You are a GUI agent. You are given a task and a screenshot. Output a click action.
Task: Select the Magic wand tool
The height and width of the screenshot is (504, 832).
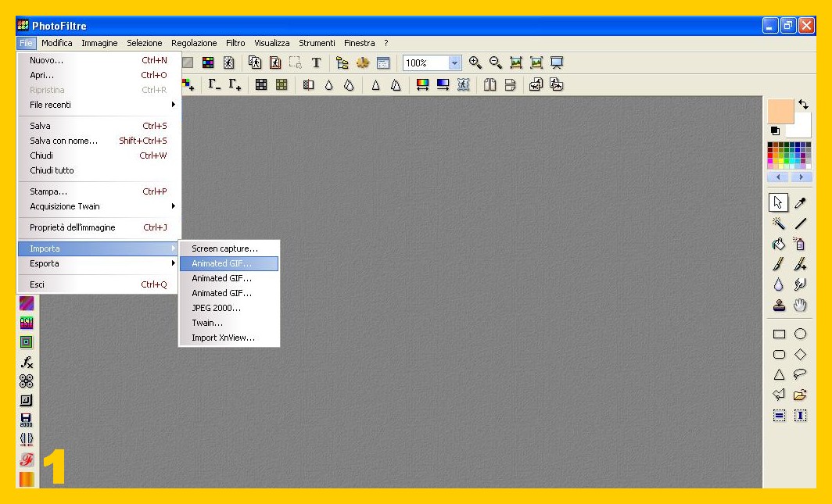(x=778, y=224)
